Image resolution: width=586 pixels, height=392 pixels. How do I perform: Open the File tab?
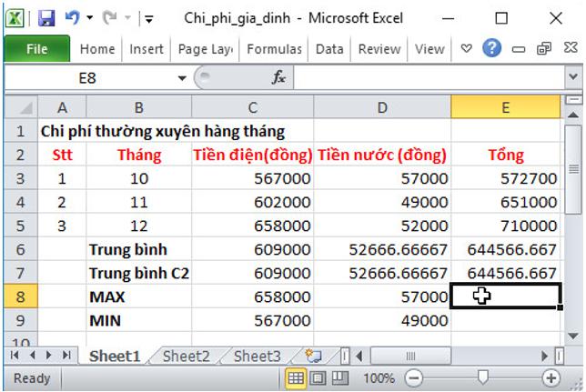pyautogui.click(x=36, y=48)
